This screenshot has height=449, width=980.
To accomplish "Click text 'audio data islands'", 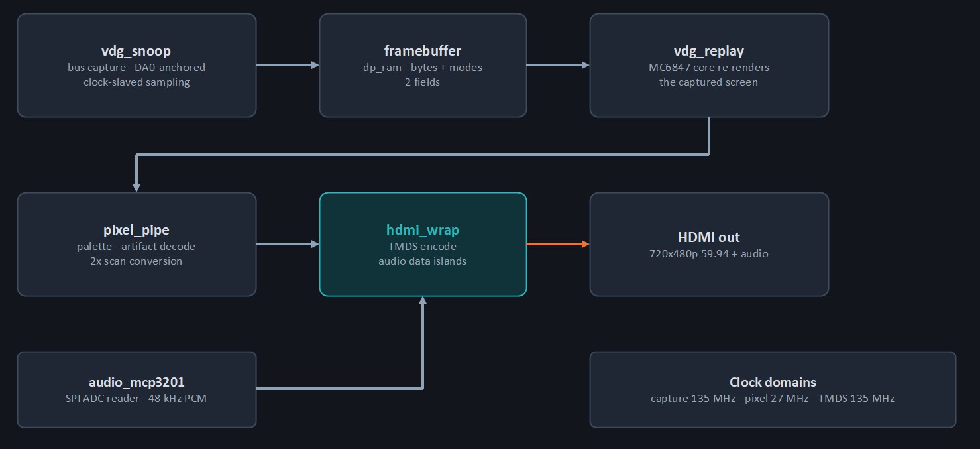I will [x=423, y=261].
